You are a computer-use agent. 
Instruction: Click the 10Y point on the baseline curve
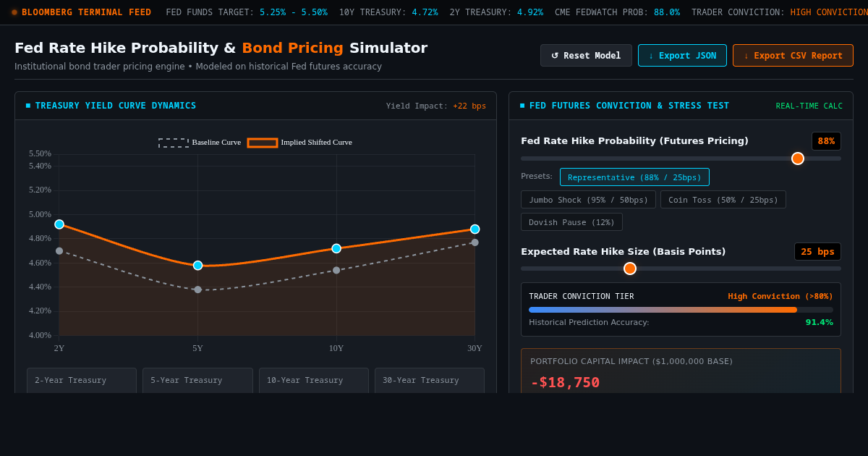tap(336, 270)
